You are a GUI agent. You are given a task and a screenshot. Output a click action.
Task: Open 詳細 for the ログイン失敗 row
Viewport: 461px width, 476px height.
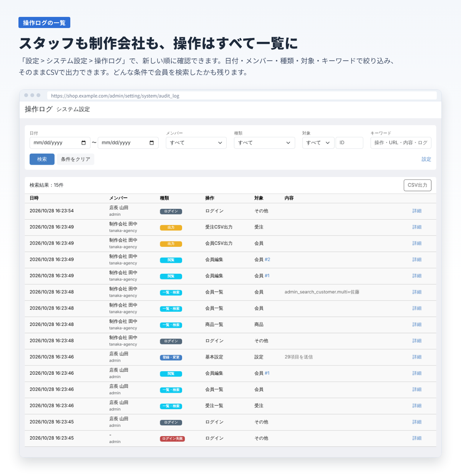click(417, 438)
